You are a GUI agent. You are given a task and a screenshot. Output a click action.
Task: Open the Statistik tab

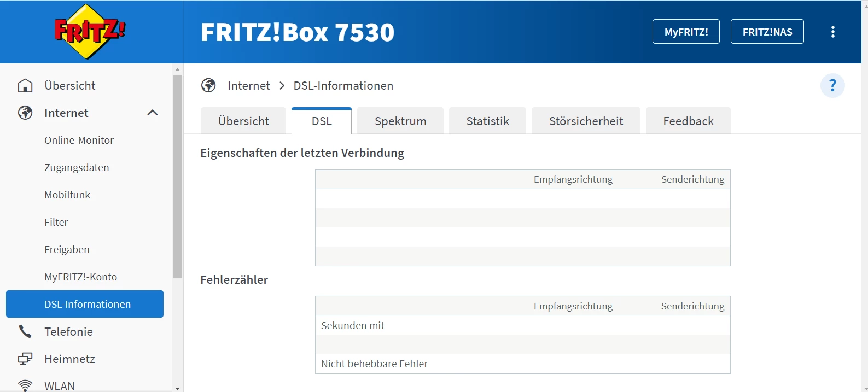(487, 121)
